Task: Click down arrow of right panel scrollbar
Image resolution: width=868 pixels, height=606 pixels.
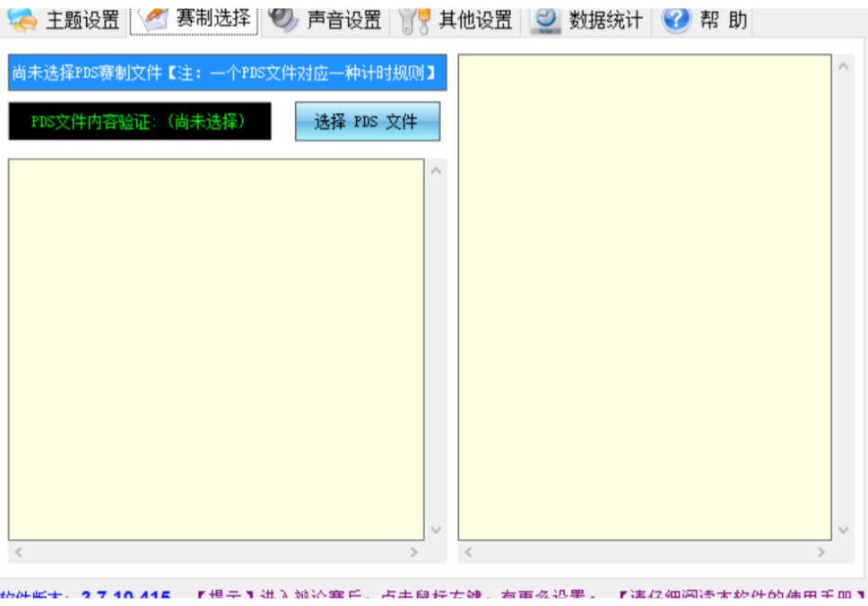Action: click(843, 530)
